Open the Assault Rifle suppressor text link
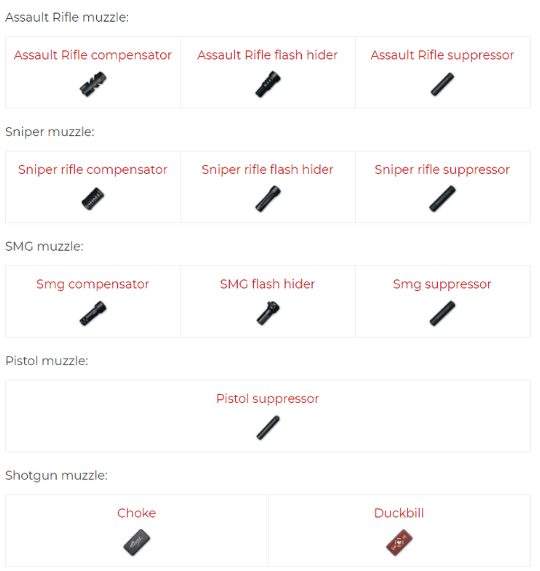540x571 pixels. 442,55
